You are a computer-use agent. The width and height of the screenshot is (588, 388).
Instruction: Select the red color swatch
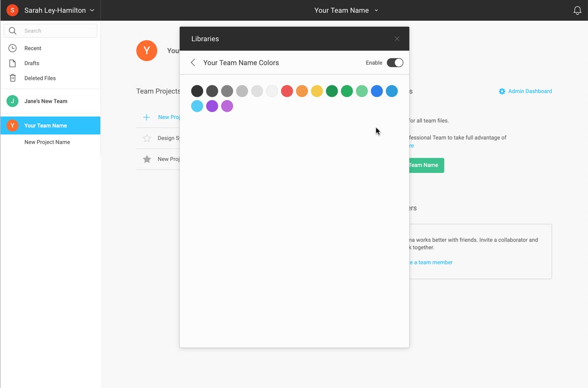287,91
